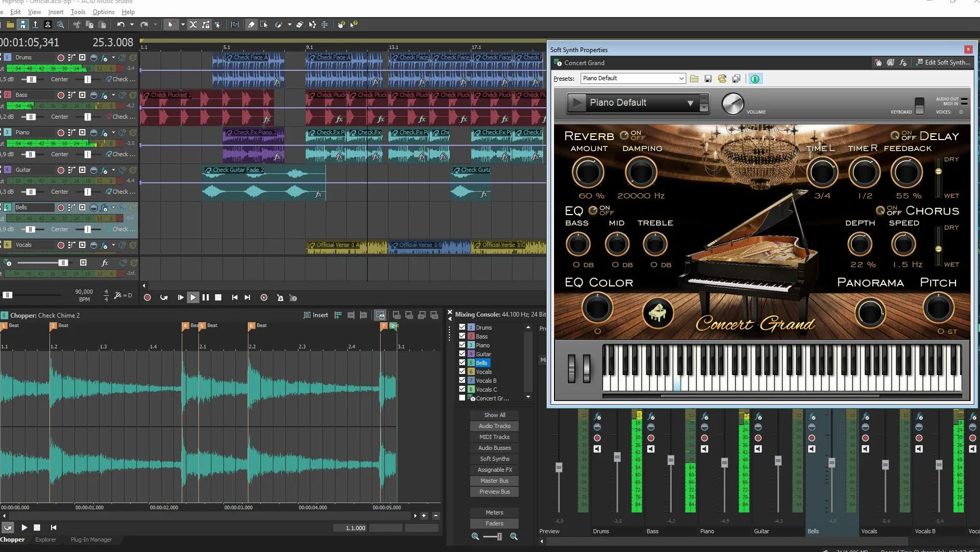Click the Redo arrow icon
The image size is (980, 552).
144,24
